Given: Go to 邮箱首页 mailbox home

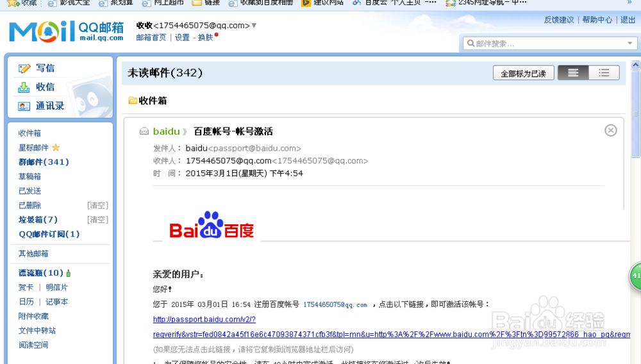Looking at the screenshot, I should click(x=151, y=37).
